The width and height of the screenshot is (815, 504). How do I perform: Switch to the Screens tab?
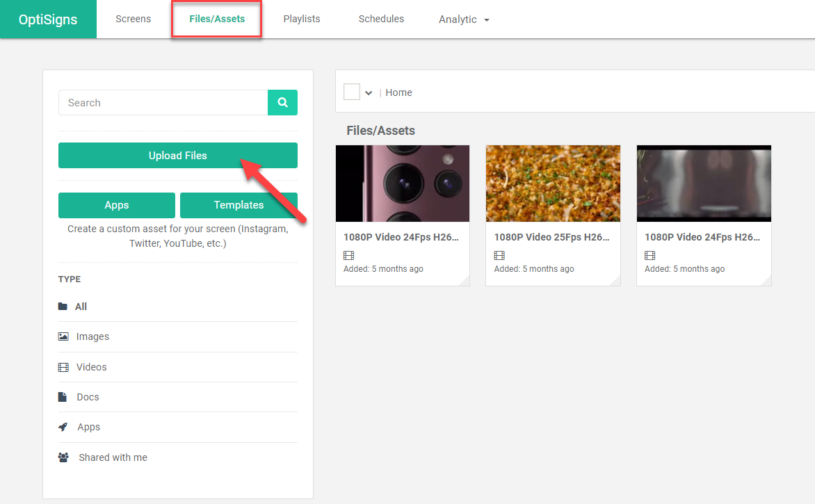(x=133, y=19)
